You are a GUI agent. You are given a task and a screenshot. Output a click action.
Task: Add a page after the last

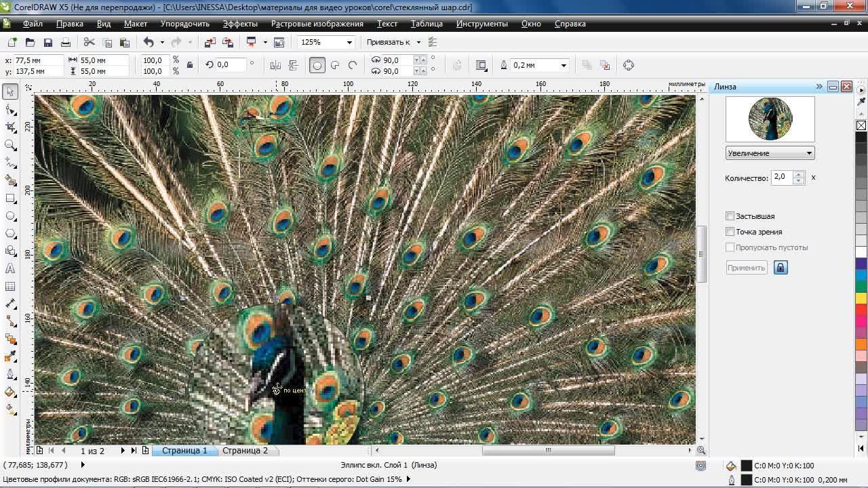point(145,450)
